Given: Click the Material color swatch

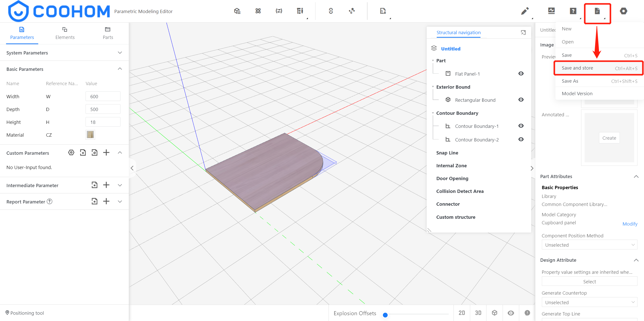Looking at the screenshot, I should (90, 135).
